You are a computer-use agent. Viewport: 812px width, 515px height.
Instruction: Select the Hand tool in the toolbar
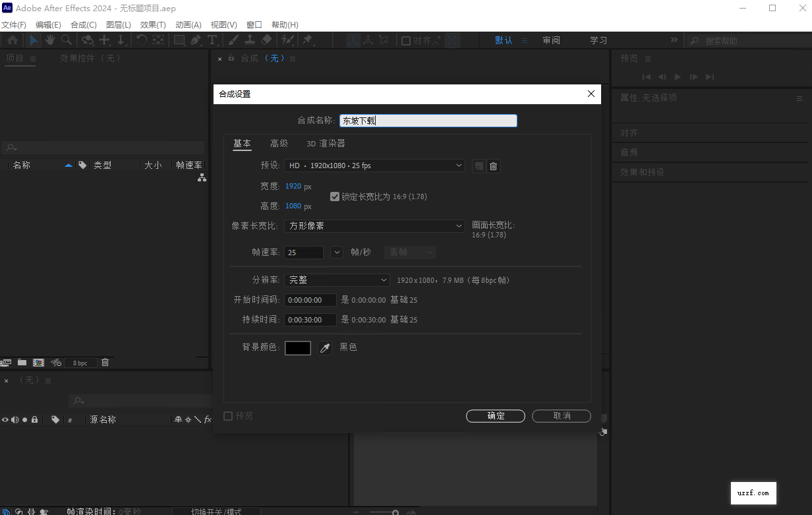tap(49, 40)
